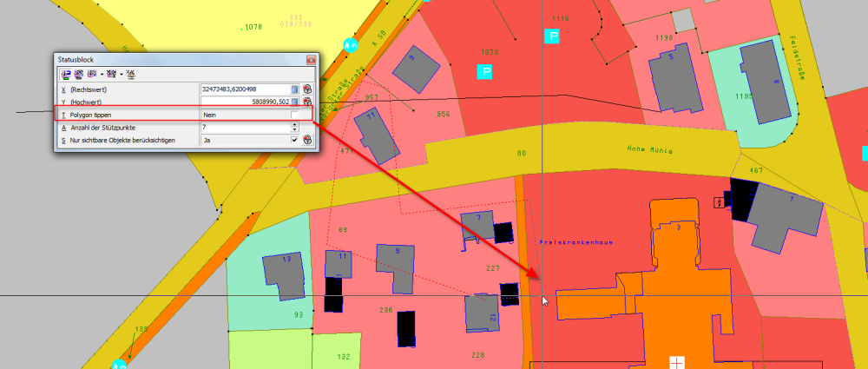Image resolution: width=868 pixels, height=369 pixels.
Task: Click the second Statusblock toolbar icon
Action: 78,74
